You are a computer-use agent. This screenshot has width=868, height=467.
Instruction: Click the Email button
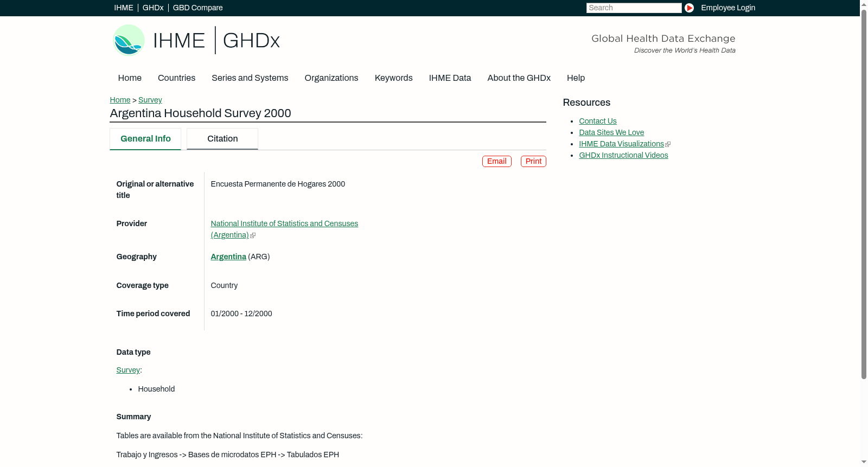(497, 162)
